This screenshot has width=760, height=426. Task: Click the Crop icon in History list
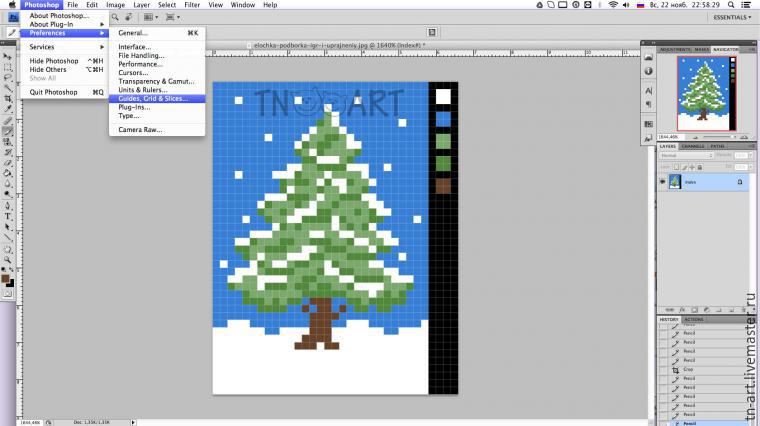pos(675,369)
